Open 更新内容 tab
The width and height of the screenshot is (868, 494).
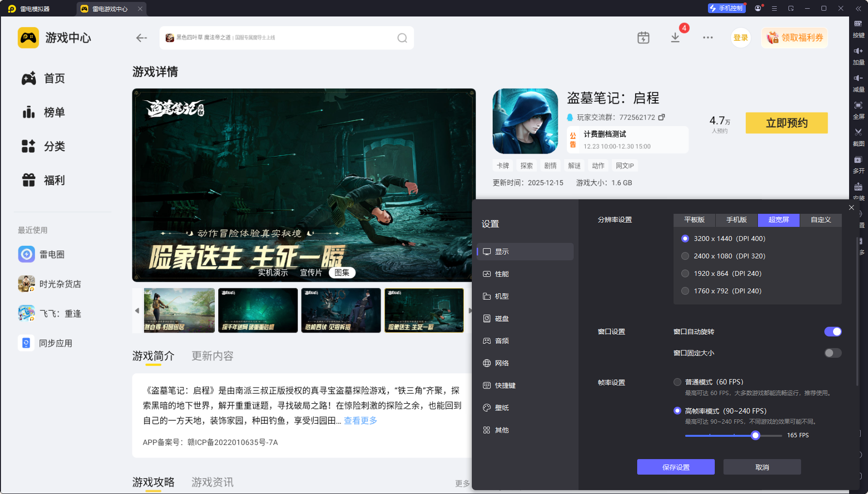(x=212, y=356)
